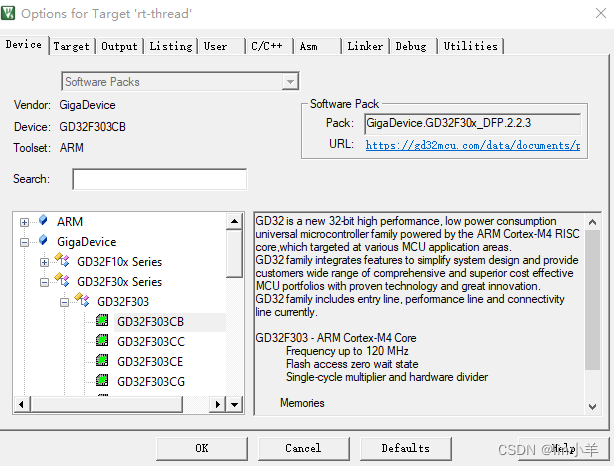Switch to the Linker tab
Screen dimensions: 614x466
pyautogui.click(x=365, y=46)
